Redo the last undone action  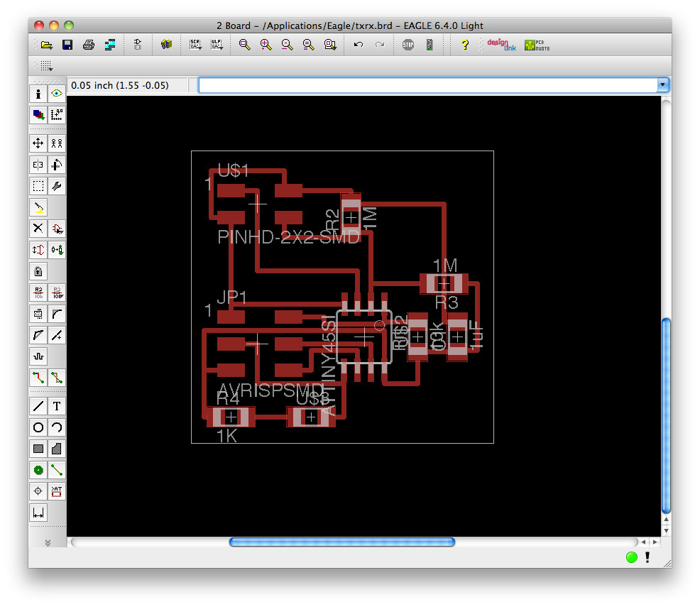tap(380, 45)
